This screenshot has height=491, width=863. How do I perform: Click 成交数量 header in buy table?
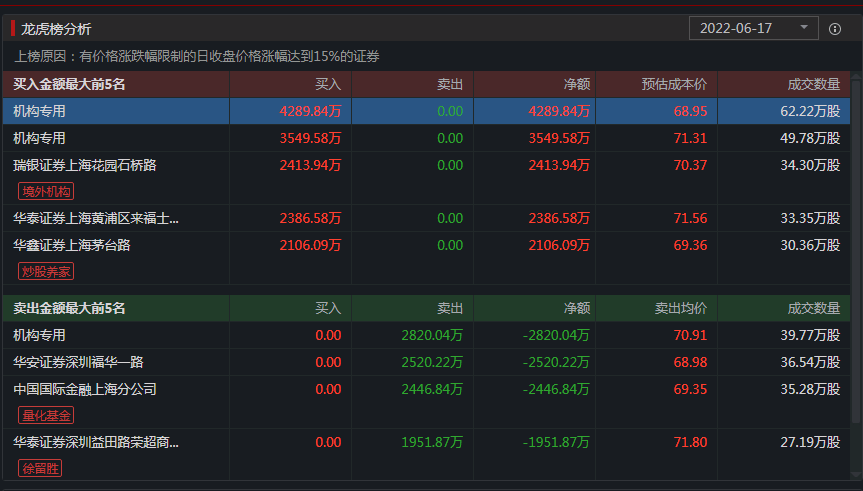pos(812,85)
